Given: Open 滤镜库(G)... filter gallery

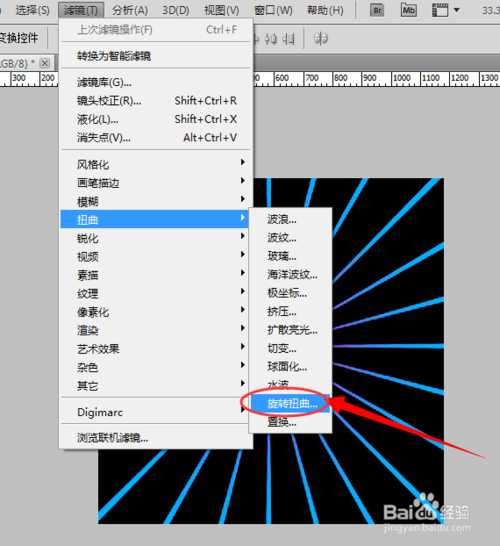Looking at the screenshot, I should (x=156, y=82).
